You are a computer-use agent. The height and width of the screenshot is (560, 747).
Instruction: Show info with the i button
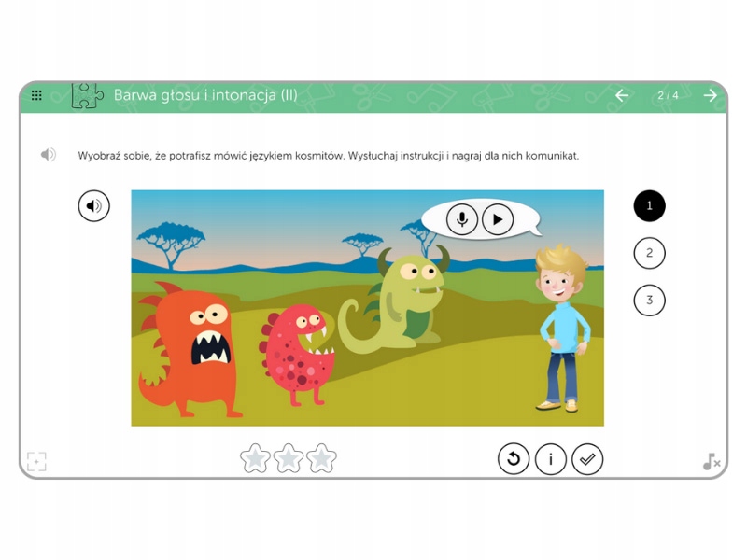click(x=550, y=459)
